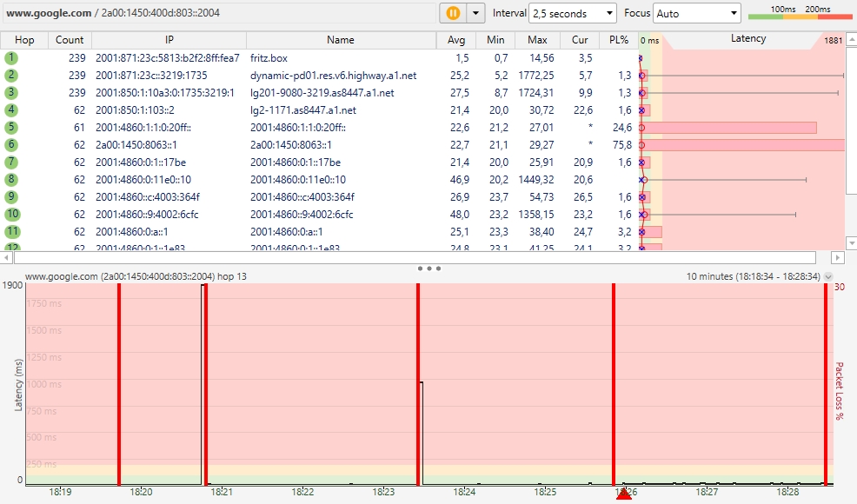Click IP 2001:871:23c:5813:b2f2:8ff:fea7
This screenshot has width=857, height=504.
tap(167, 58)
